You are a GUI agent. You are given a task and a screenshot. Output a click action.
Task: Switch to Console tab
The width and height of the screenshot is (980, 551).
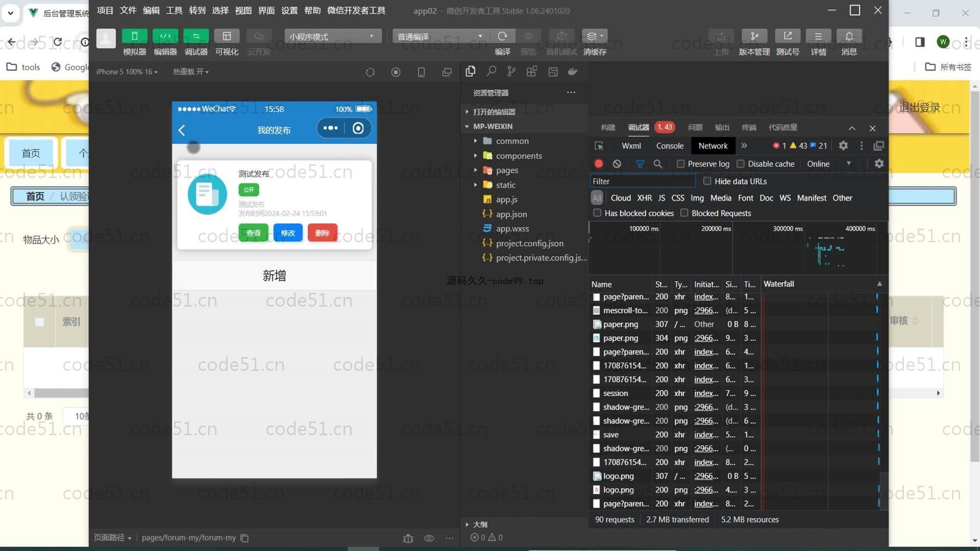(670, 146)
